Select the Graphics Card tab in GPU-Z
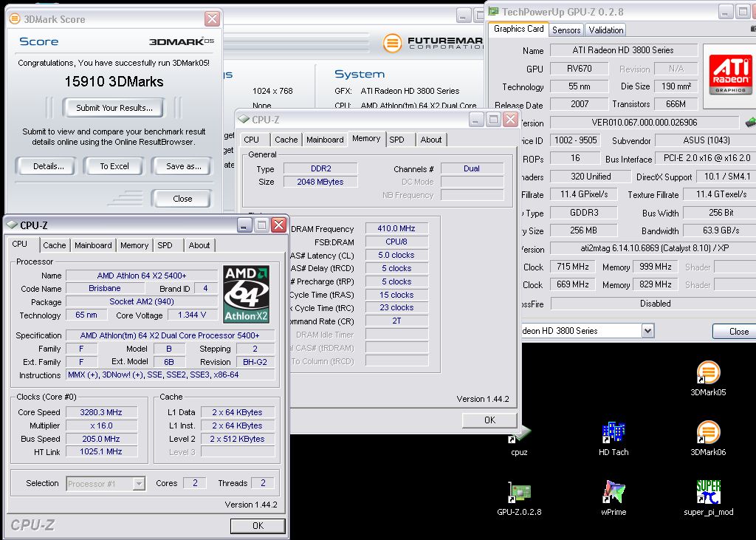The height and width of the screenshot is (540, 756). (x=519, y=29)
